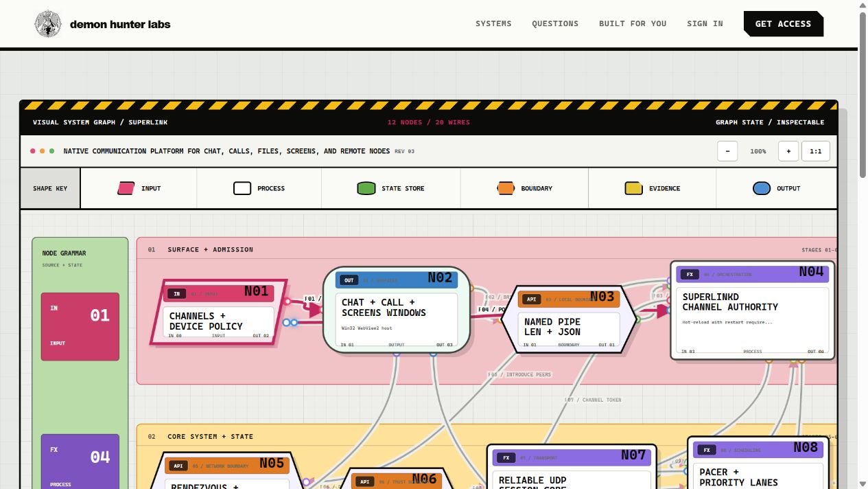This screenshot has width=868, height=489.
Task: Click the red window dot in toolbar
Action: coord(32,151)
